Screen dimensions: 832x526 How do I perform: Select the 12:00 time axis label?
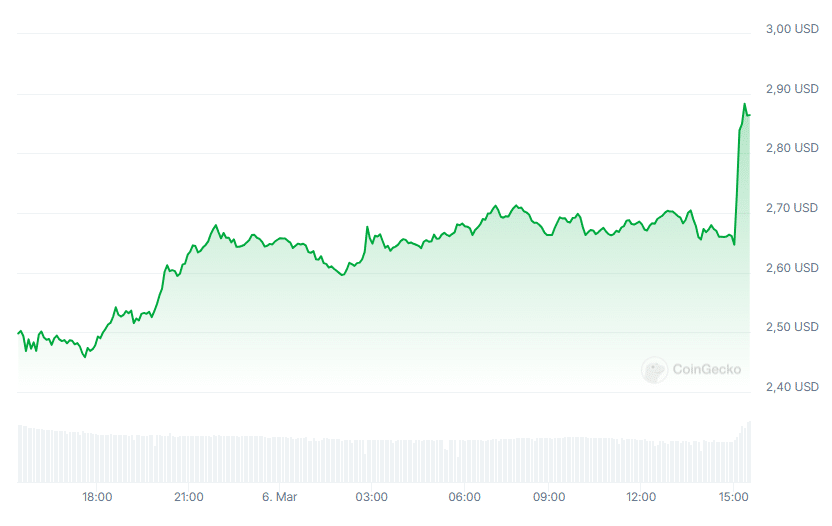[641, 497]
